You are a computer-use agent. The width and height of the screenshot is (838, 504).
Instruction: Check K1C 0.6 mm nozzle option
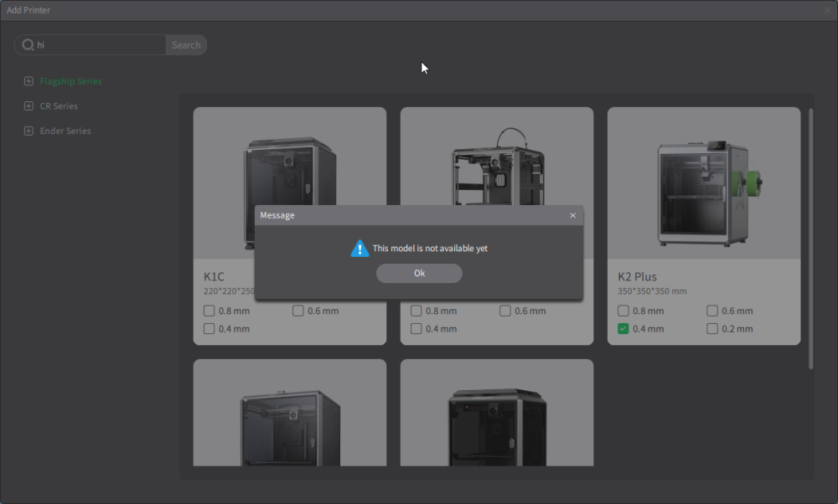298,311
